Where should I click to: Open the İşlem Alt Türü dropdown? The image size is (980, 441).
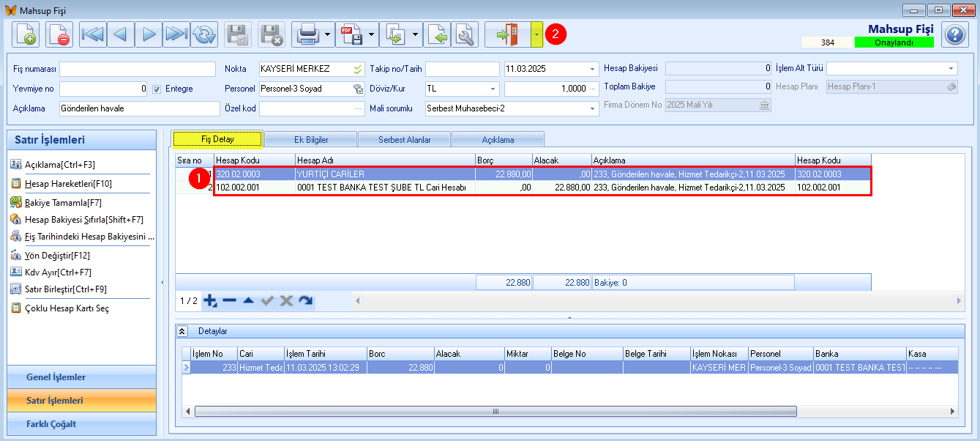point(951,69)
